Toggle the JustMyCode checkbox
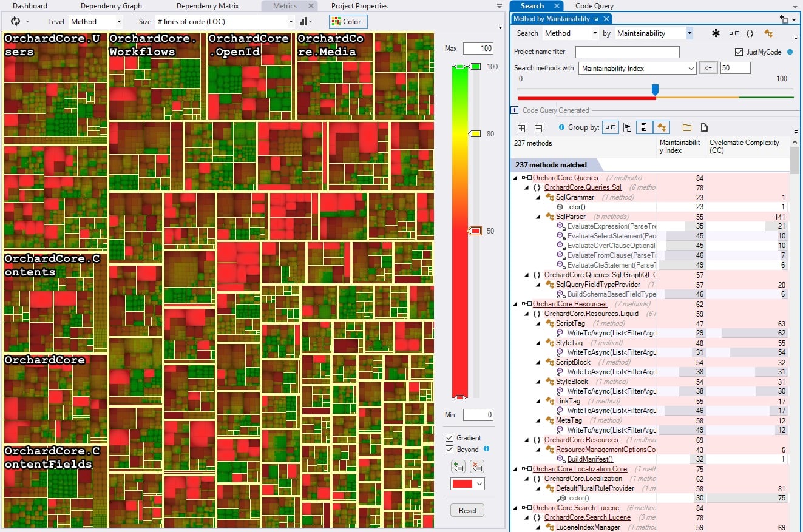 [739, 52]
